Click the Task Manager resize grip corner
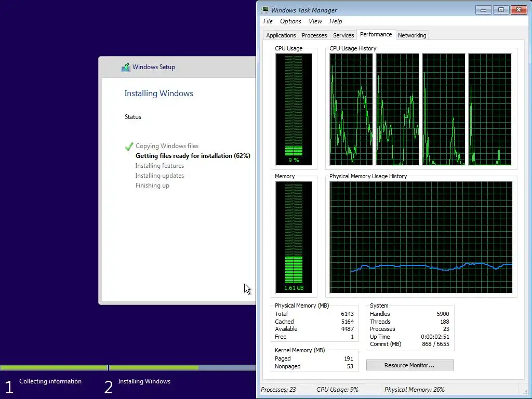The image size is (532, 399). (526, 392)
